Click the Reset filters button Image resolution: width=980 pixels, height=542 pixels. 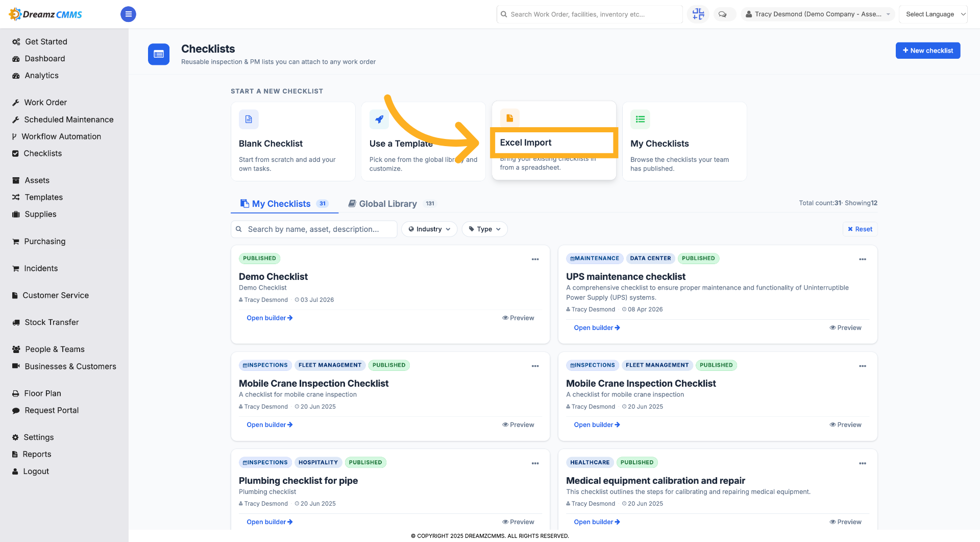tap(860, 229)
